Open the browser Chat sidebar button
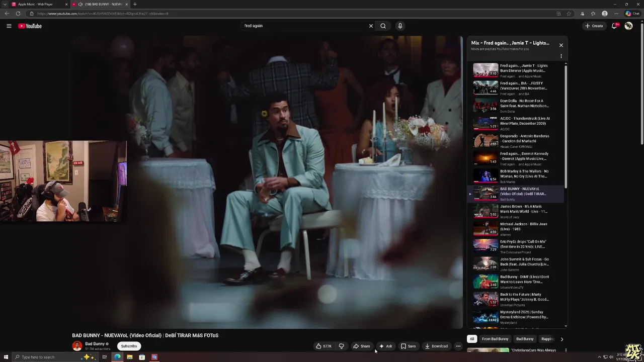Screen dimensions: 644x362 pyautogui.click(x=632, y=14)
